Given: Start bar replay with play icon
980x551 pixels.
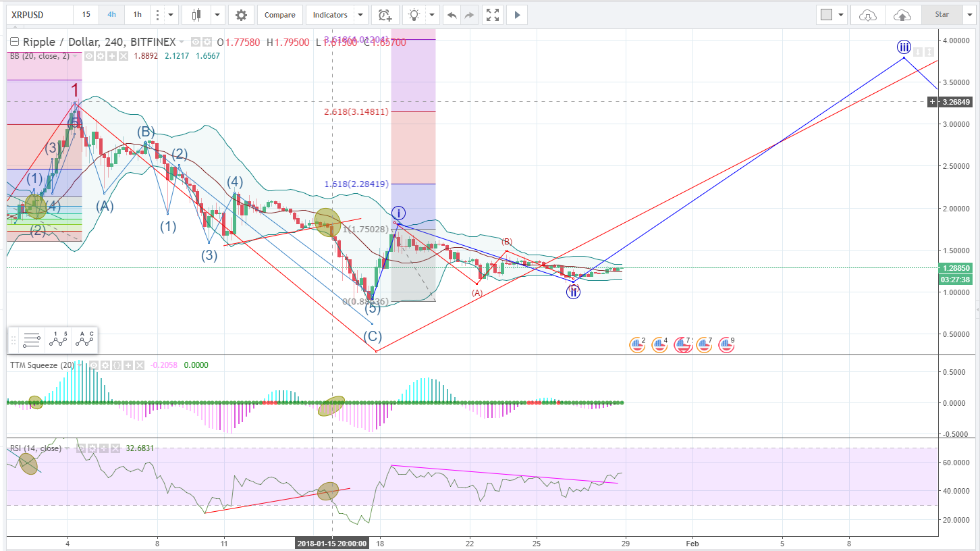Looking at the screenshot, I should click(x=517, y=14).
